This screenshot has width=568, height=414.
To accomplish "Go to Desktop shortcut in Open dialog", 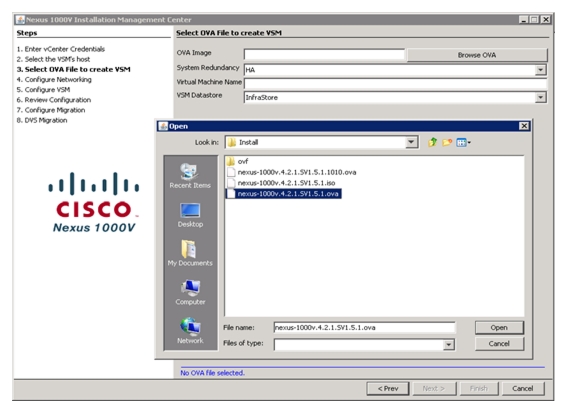I will [x=190, y=216].
